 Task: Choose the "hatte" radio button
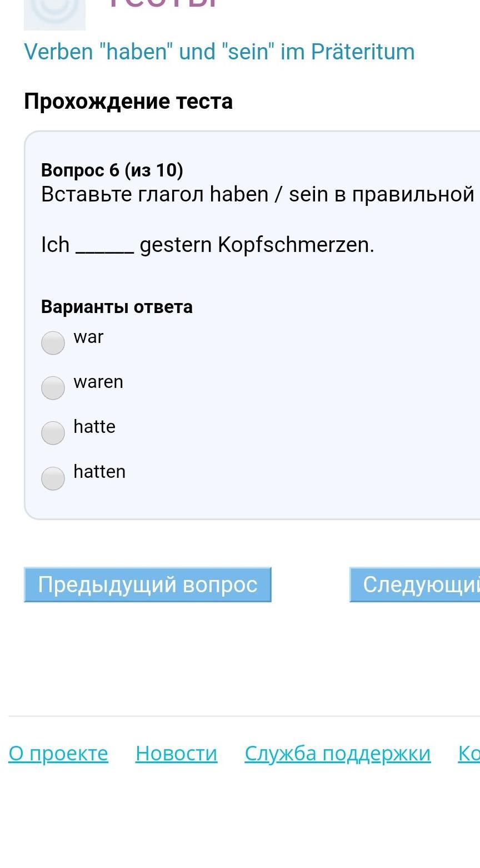coord(53,432)
